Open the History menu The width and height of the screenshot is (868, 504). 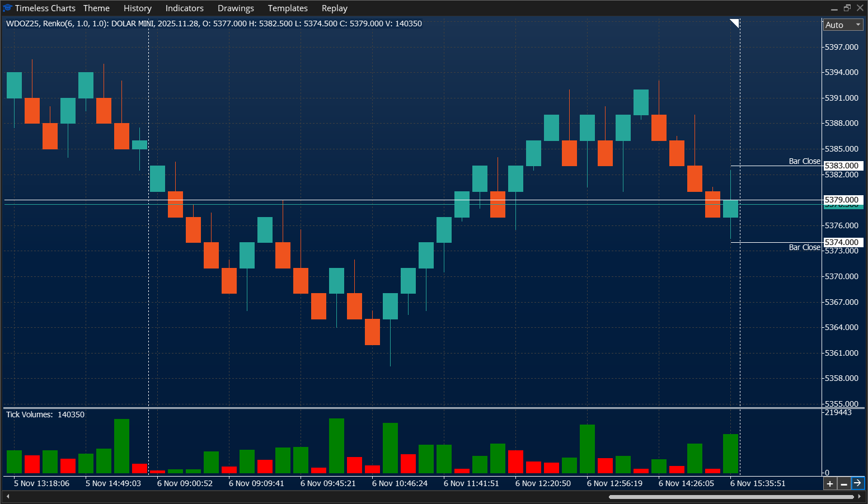click(x=137, y=8)
